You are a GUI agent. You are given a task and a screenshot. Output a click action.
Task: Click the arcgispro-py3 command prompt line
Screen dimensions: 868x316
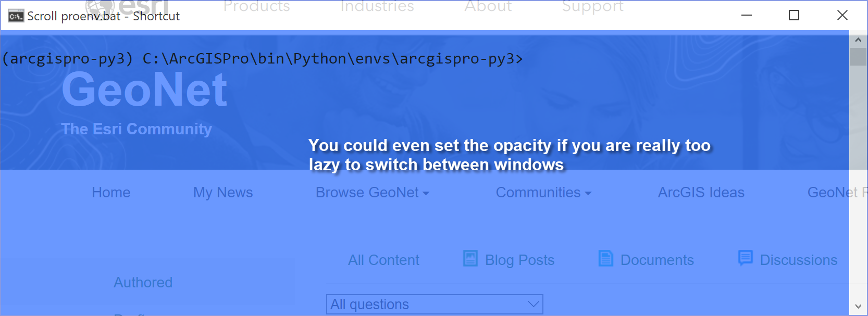point(262,59)
